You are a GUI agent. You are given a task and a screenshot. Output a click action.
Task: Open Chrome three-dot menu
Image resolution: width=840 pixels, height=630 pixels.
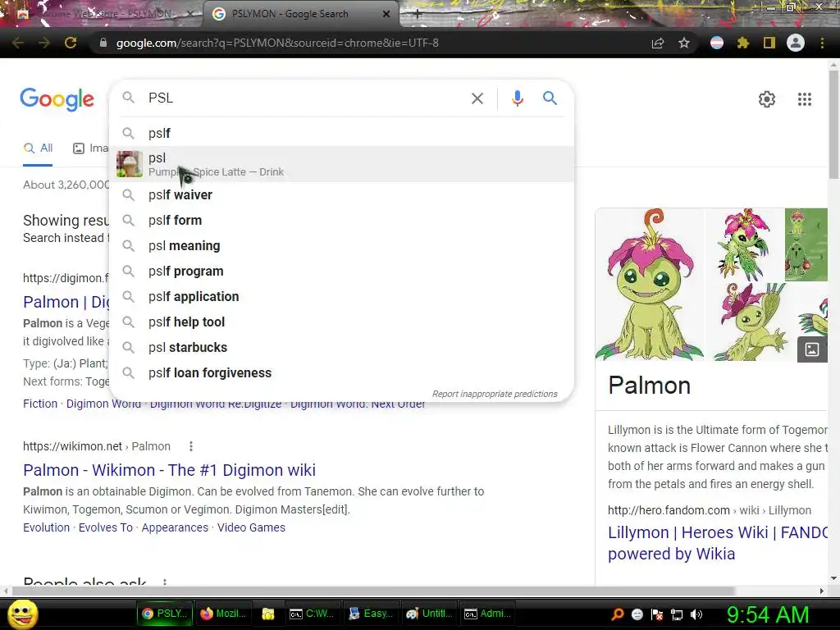pos(822,43)
